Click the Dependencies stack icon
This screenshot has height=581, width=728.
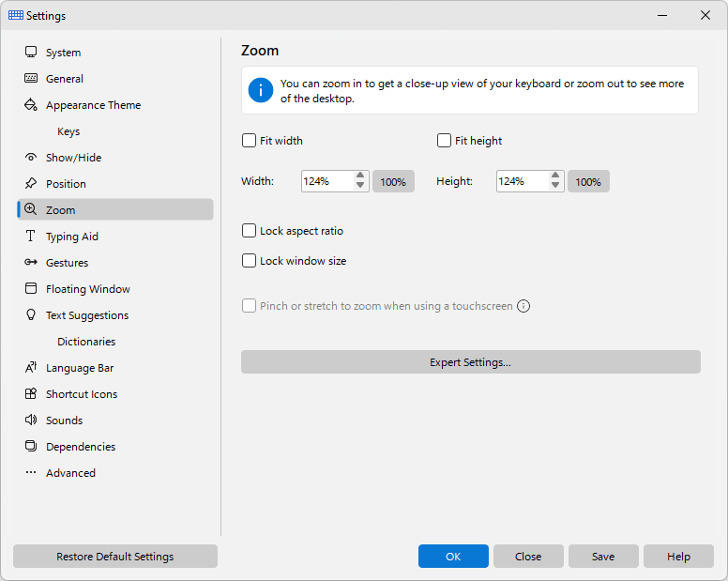(31, 447)
